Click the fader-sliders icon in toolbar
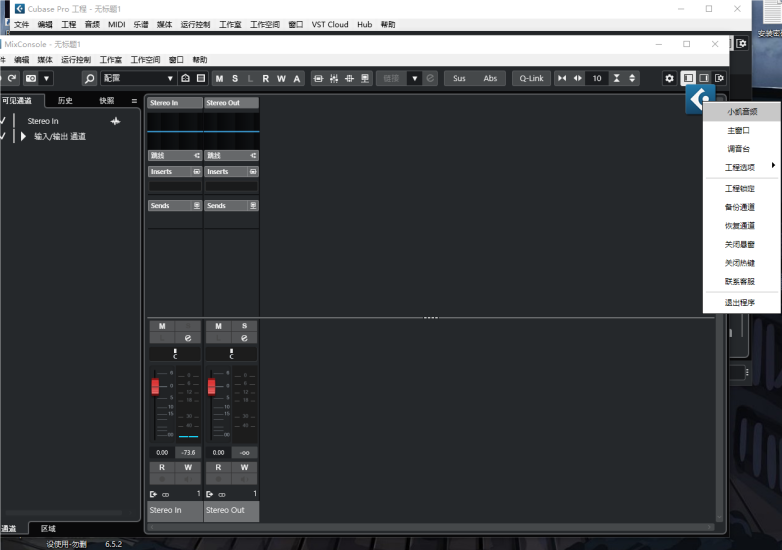This screenshot has width=782, height=550. click(334, 78)
